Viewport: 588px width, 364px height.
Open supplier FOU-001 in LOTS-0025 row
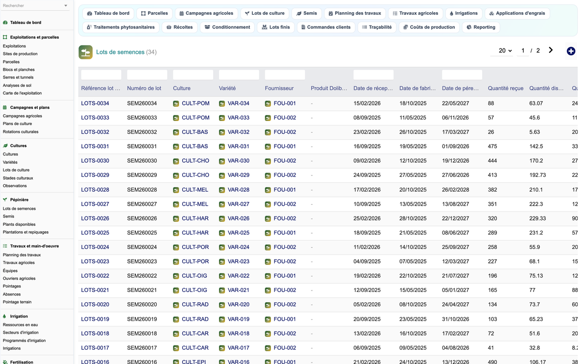coord(285,233)
